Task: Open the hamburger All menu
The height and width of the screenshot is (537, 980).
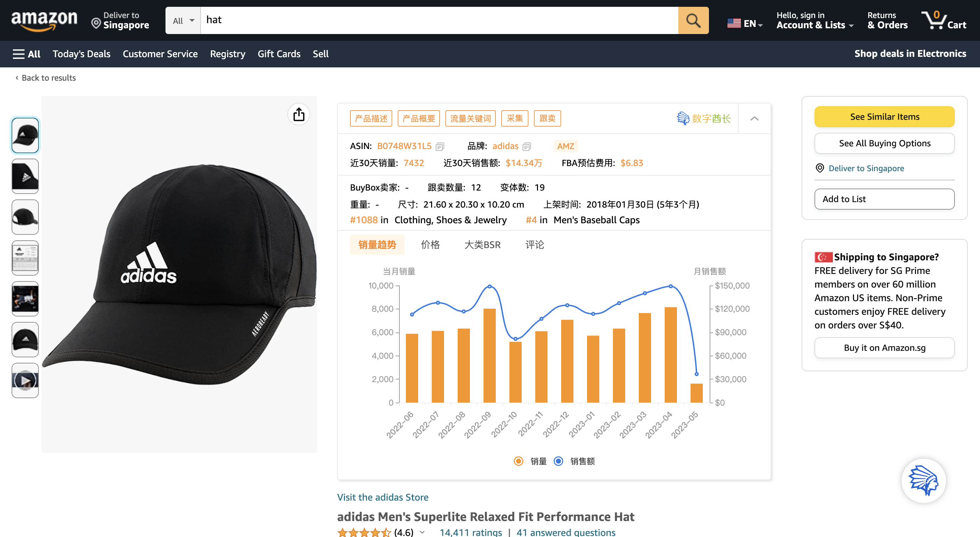Action: (x=26, y=54)
